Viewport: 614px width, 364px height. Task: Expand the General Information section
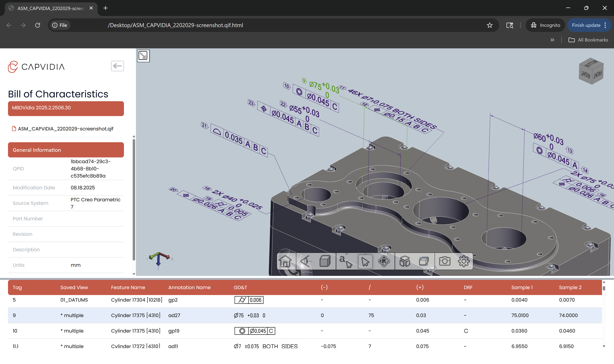[x=66, y=150]
